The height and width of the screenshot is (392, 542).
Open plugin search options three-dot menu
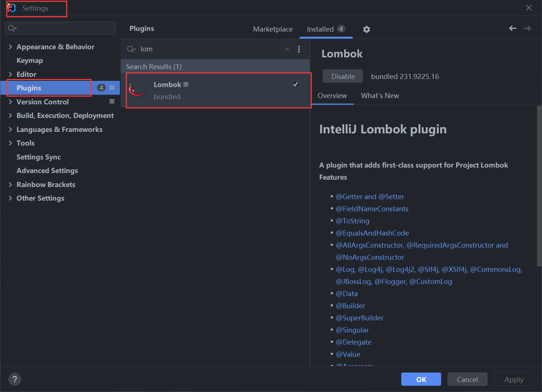299,49
